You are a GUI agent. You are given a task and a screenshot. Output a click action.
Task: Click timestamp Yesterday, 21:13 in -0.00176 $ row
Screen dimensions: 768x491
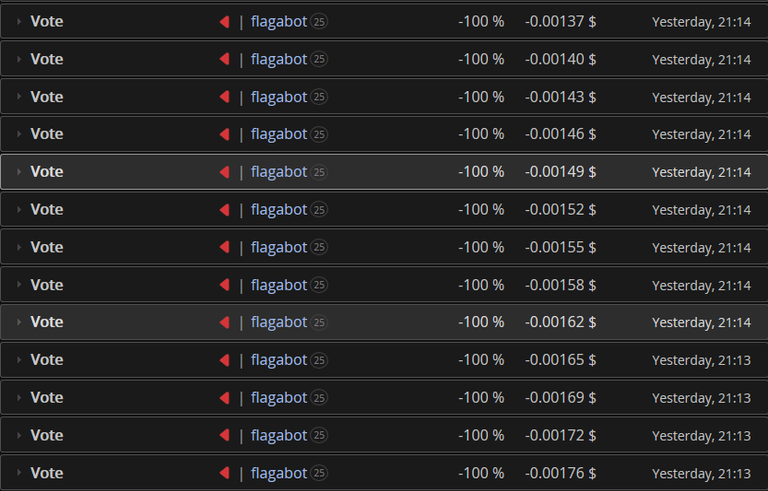(701, 473)
